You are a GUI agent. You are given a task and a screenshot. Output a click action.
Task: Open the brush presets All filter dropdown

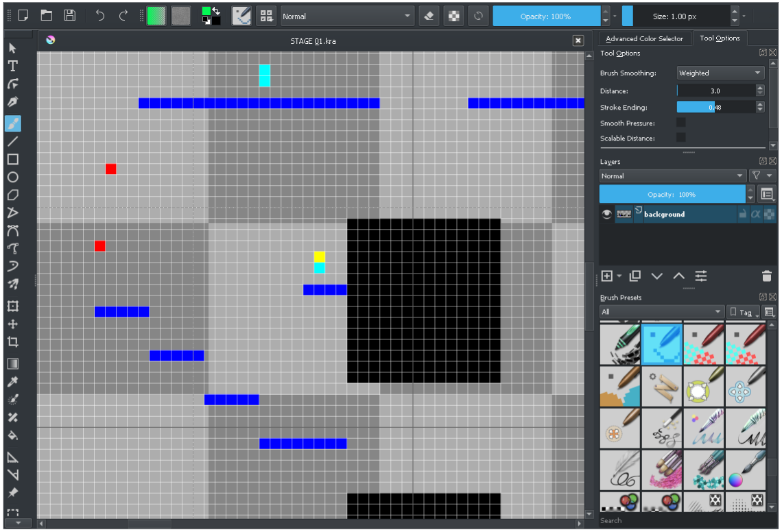click(661, 312)
